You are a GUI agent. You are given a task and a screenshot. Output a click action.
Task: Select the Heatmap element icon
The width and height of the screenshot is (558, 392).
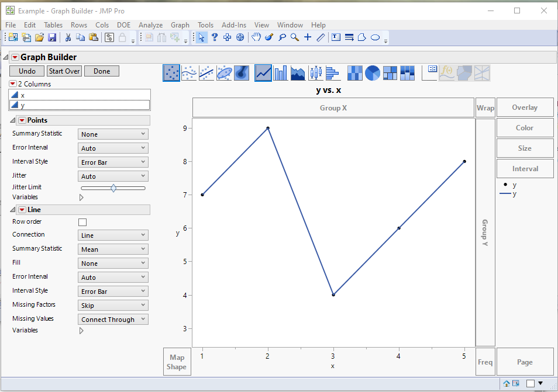355,72
